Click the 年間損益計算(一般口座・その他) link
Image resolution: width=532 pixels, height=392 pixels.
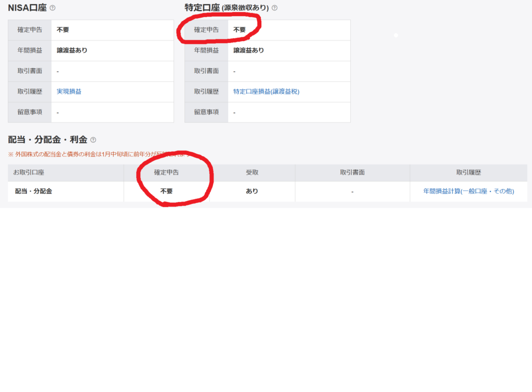[x=468, y=191]
